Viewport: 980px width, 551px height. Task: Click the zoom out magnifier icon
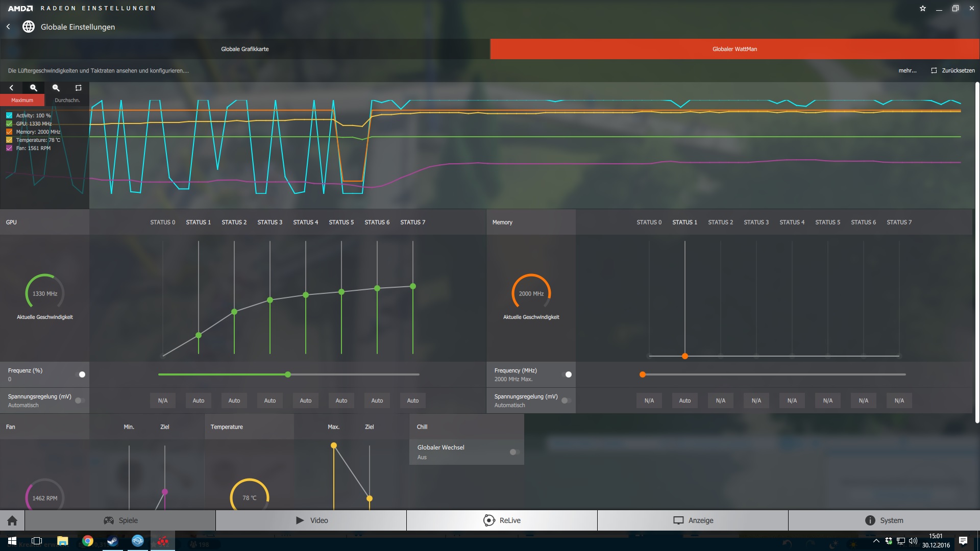(56, 88)
